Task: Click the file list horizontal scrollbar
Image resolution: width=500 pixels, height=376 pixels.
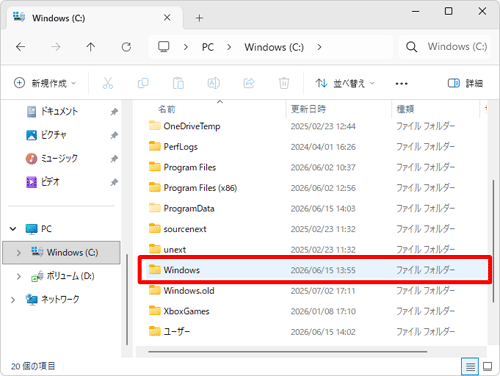Action: 288,351
